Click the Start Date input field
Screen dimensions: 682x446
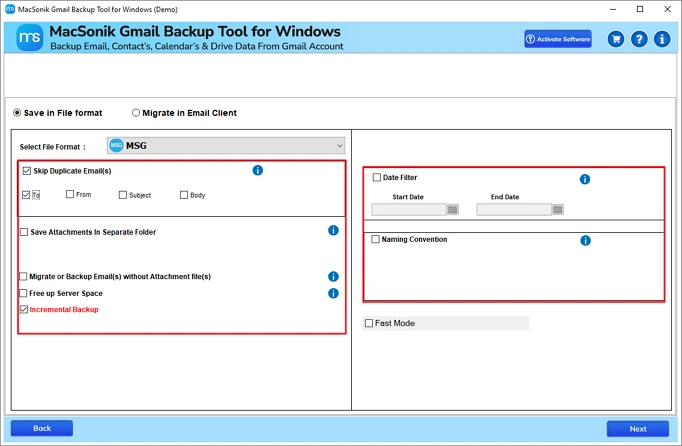click(409, 210)
